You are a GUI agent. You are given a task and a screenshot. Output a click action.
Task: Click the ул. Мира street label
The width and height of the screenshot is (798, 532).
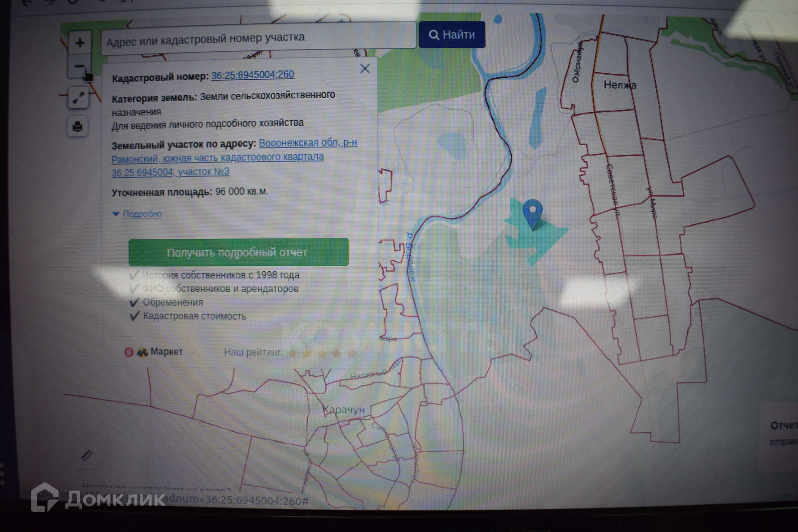coord(652,202)
